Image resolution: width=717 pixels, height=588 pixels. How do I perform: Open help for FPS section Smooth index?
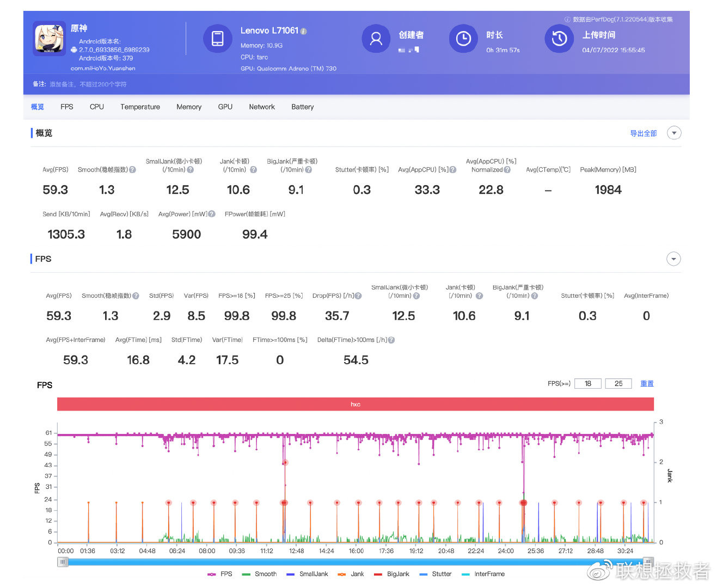pos(136,296)
